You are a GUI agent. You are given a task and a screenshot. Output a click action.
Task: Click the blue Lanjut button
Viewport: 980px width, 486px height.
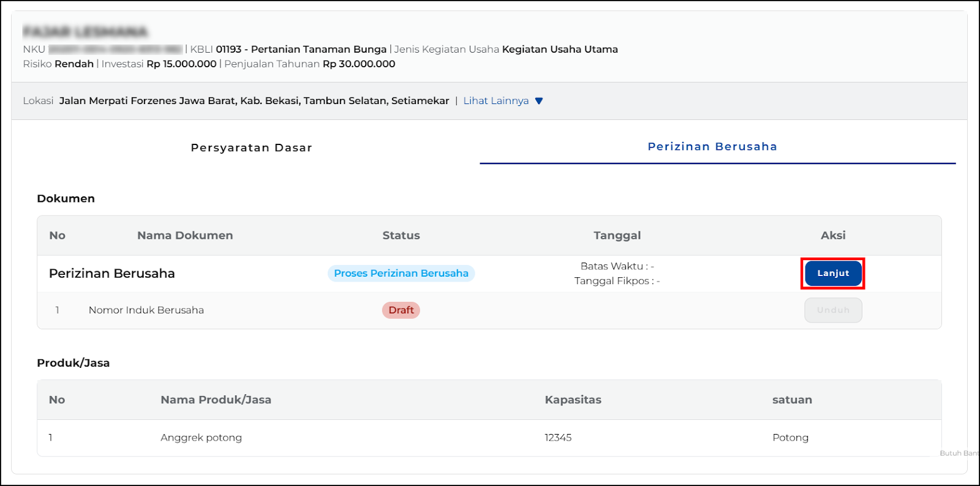833,273
